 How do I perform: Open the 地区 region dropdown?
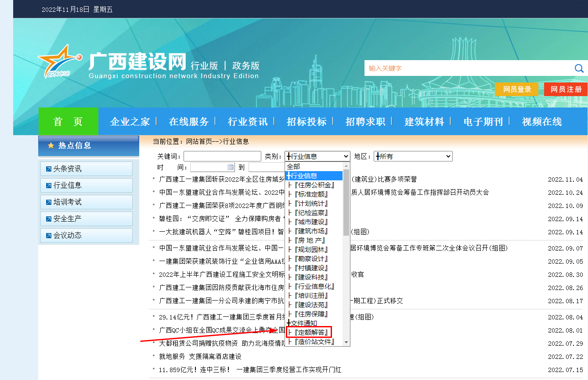point(413,156)
